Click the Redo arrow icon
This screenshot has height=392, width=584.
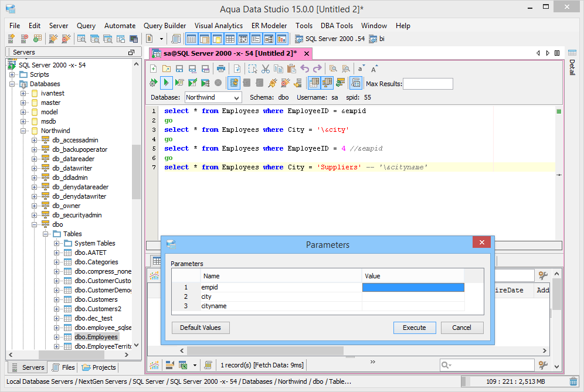(x=317, y=69)
